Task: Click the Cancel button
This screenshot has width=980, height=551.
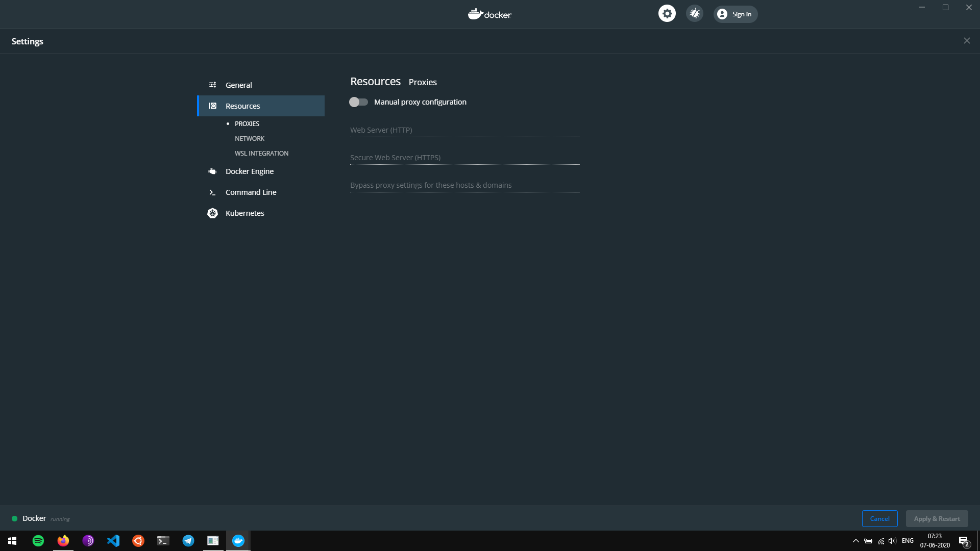Action: 879,519
